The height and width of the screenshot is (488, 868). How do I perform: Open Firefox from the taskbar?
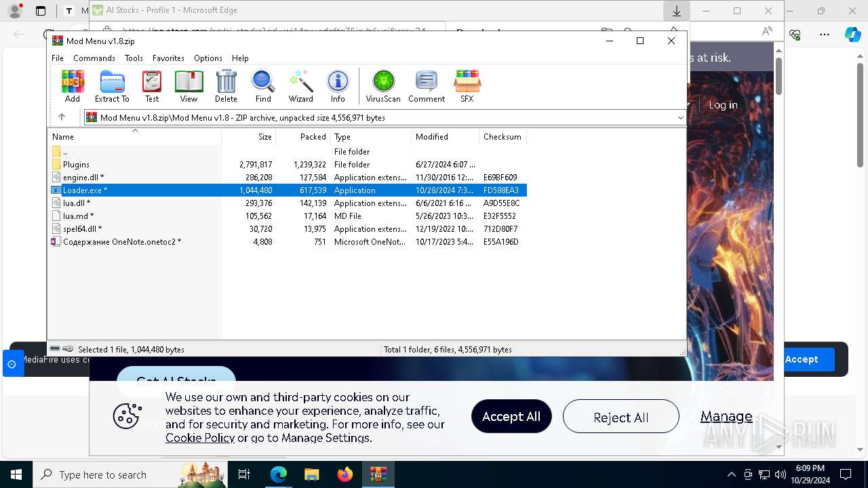344,474
